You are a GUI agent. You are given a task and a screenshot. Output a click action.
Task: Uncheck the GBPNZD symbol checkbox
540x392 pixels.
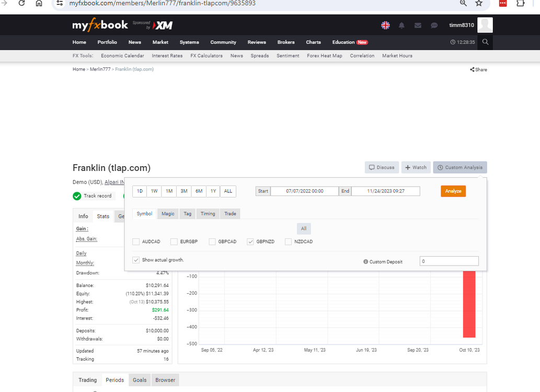pyautogui.click(x=250, y=242)
